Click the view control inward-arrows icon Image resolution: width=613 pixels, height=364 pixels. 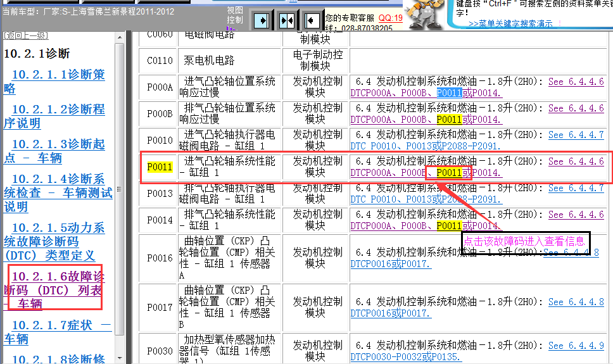click(x=287, y=21)
